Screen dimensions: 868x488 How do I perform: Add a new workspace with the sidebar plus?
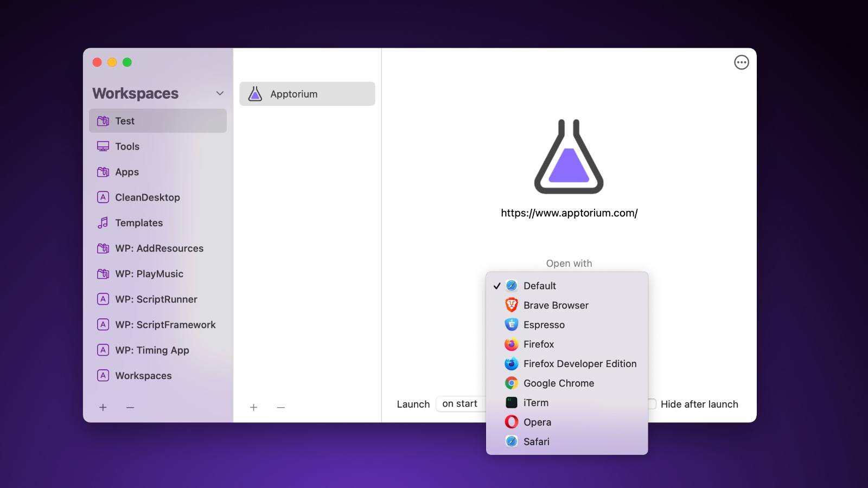pos(103,407)
